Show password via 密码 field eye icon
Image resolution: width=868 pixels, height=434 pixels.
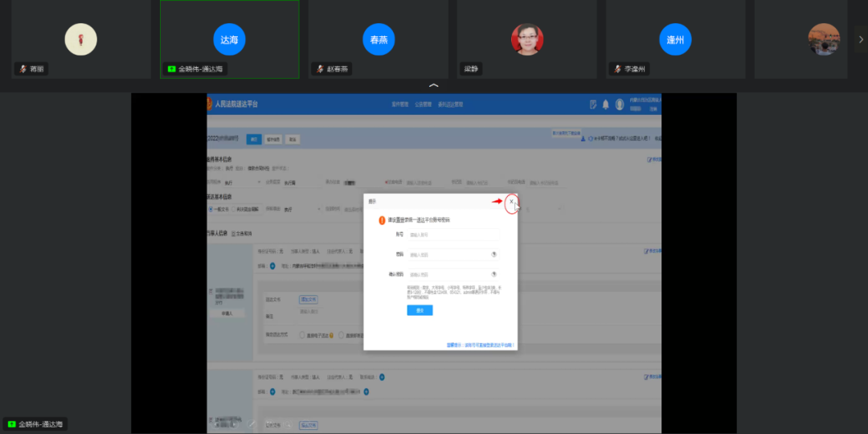[493, 255]
